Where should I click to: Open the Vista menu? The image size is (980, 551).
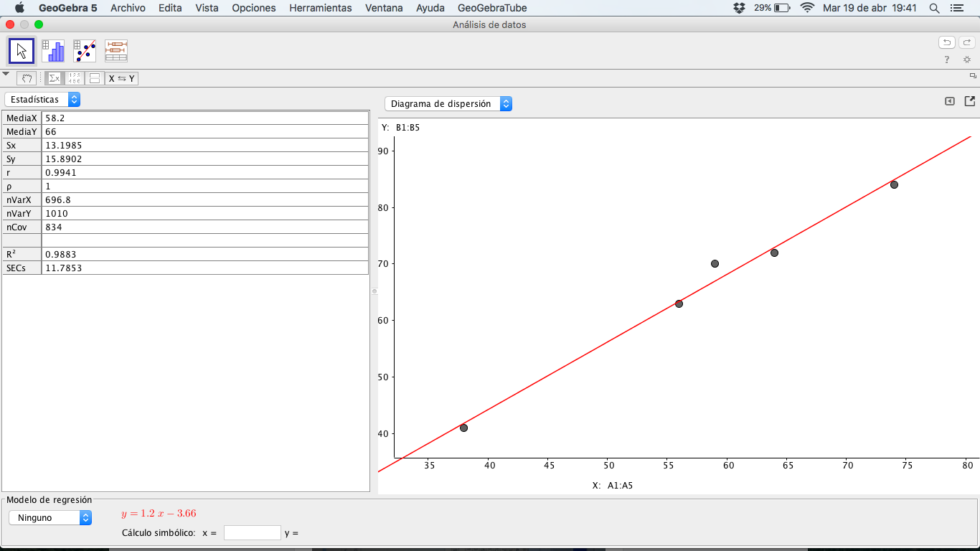(207, 8)
